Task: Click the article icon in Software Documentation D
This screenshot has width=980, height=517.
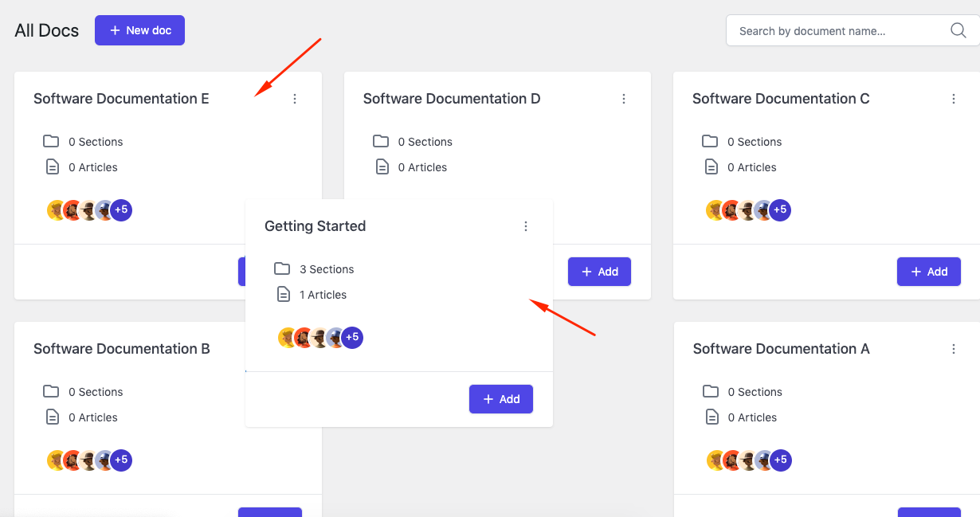Action: tap(382, 167)
